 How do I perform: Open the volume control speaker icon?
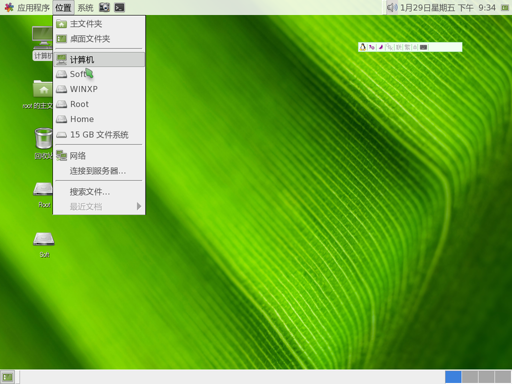[392, 7]
